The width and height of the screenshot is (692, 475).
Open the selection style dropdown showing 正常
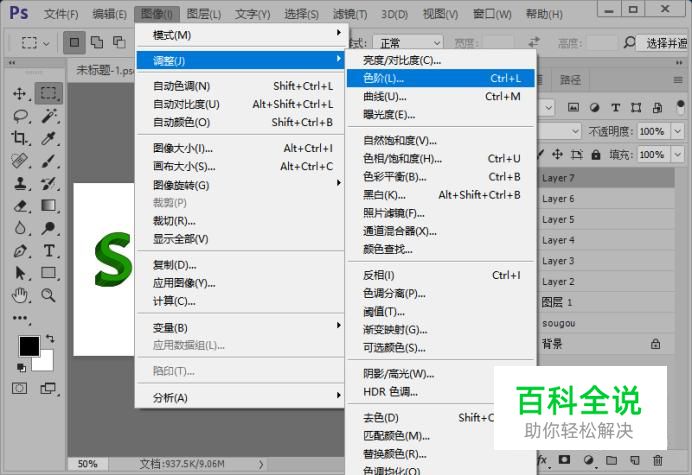click(408, 43)
